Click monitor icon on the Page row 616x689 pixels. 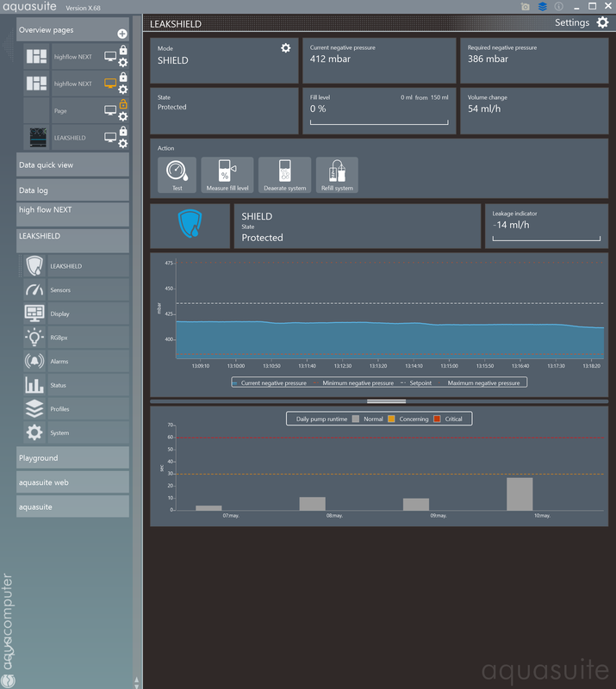110,110
